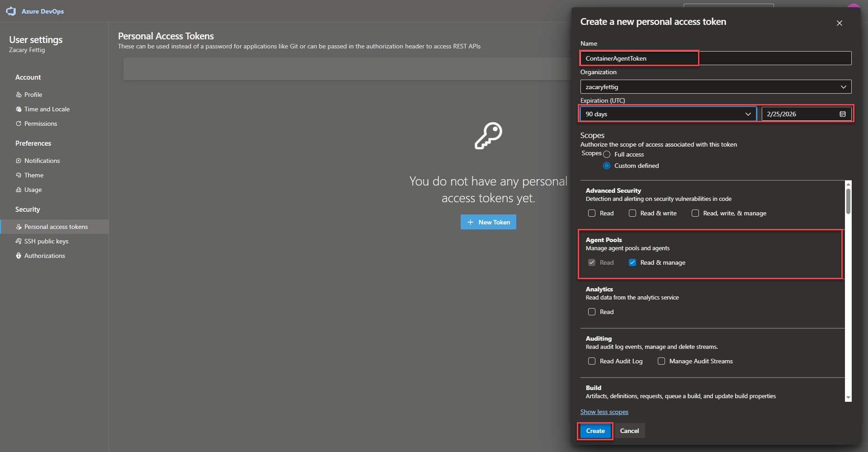Viewport: 868px width, 452px height.
Task: Click the Profile icon in sidebar
Action: click(x=19, y=95)
